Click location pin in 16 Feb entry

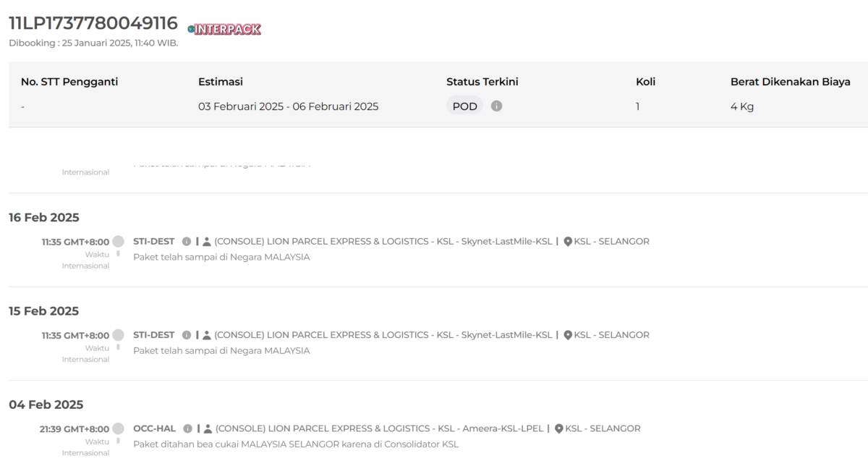[568, 242]
